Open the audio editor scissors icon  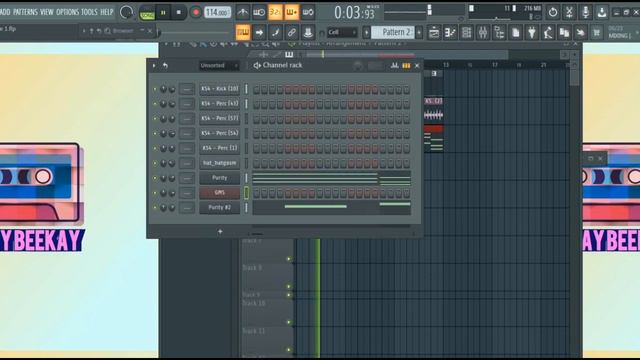pyautogui.click(x=569, y=12)
